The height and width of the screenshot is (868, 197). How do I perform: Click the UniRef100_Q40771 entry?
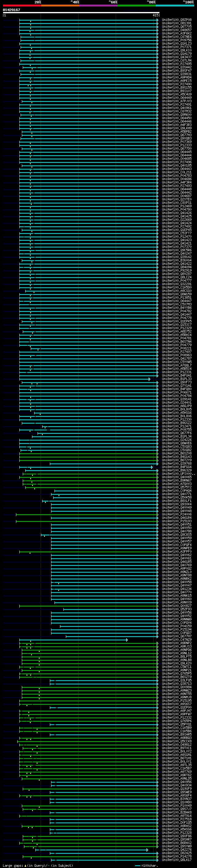coord(176,494)
